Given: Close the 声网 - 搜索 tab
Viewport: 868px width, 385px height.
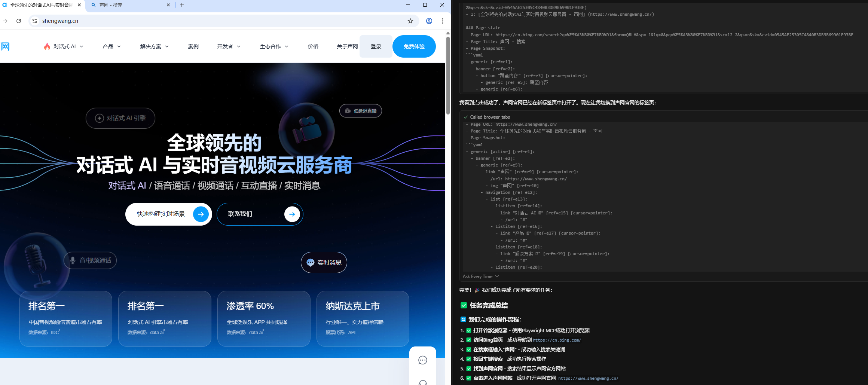Looking at the screenshot, I should tap(168, 5).
